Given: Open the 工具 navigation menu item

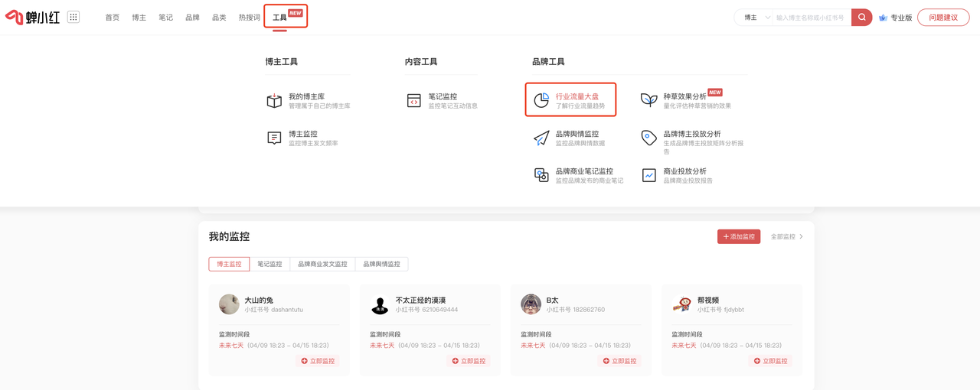Looking at the screenshot, I should click(x=280, y=18).
